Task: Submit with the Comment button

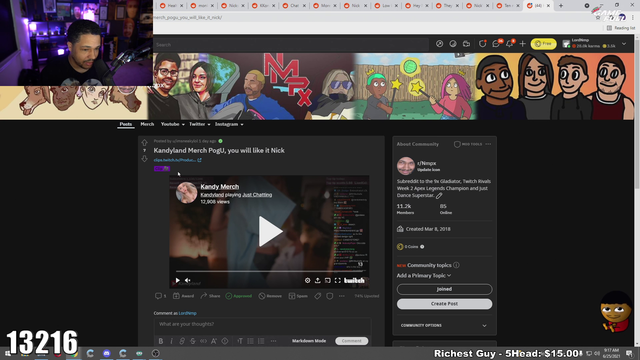Action: 351,341
